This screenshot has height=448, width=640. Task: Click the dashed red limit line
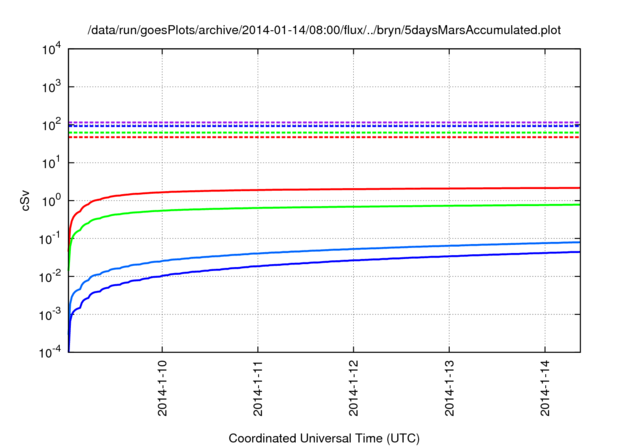pos(324,137)
